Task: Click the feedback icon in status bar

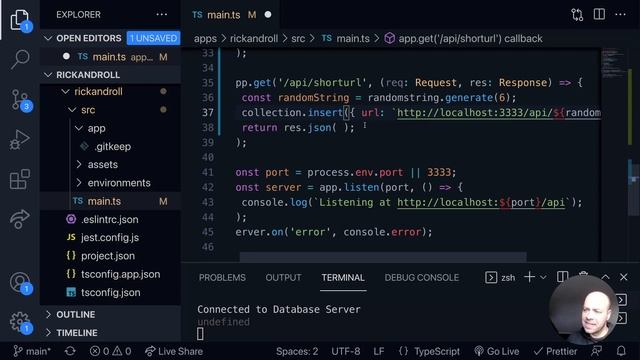Action: 596,351
